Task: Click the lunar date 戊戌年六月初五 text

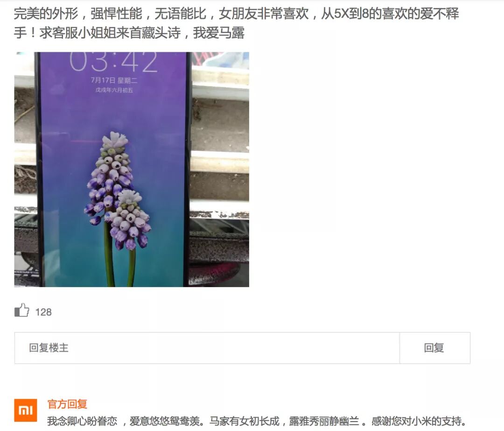Action: [x=114, y=90]
